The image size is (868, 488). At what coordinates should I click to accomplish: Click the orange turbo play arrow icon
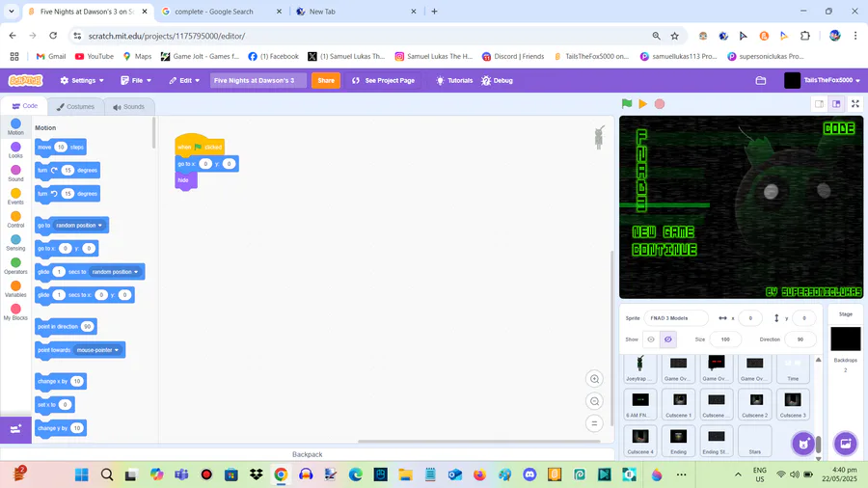pyautogui.click(x=642, y=103)
